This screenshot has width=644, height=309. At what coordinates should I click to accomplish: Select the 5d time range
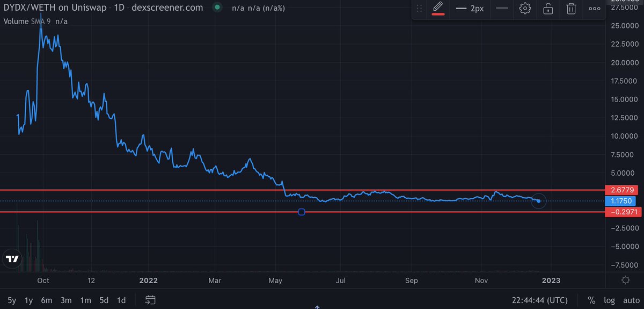click(x=104, y=300)
